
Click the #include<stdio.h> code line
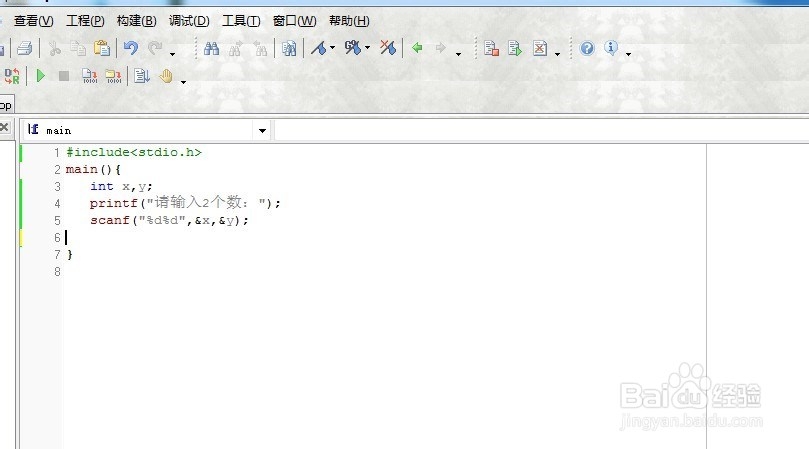click(134, 152)
